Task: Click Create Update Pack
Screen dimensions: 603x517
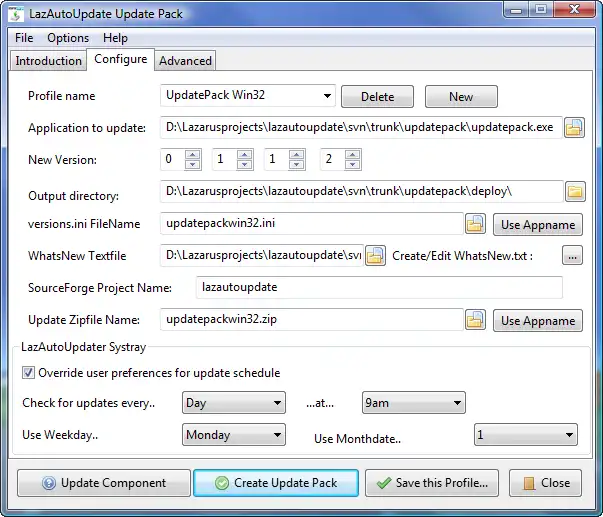Action: coord(276,483)
